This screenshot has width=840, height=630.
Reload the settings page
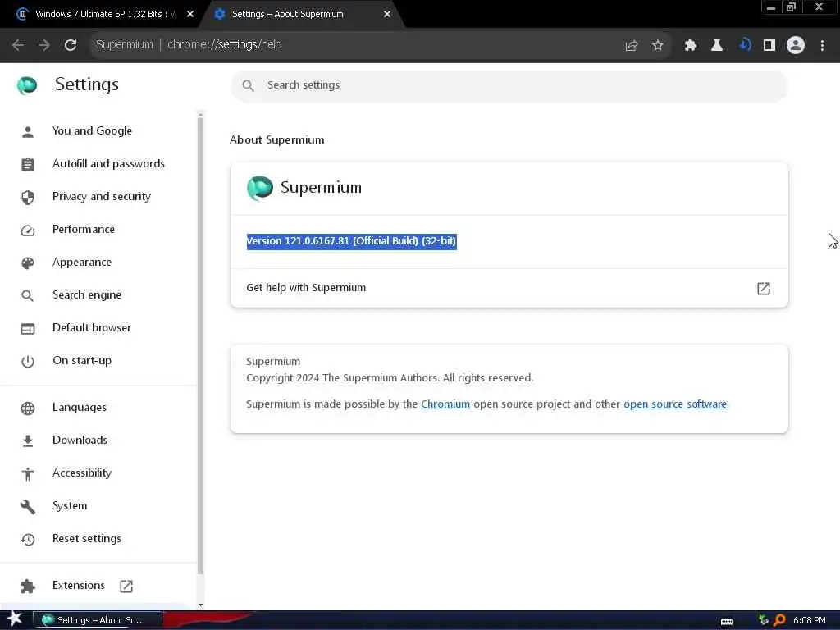[x=71, y=45]
